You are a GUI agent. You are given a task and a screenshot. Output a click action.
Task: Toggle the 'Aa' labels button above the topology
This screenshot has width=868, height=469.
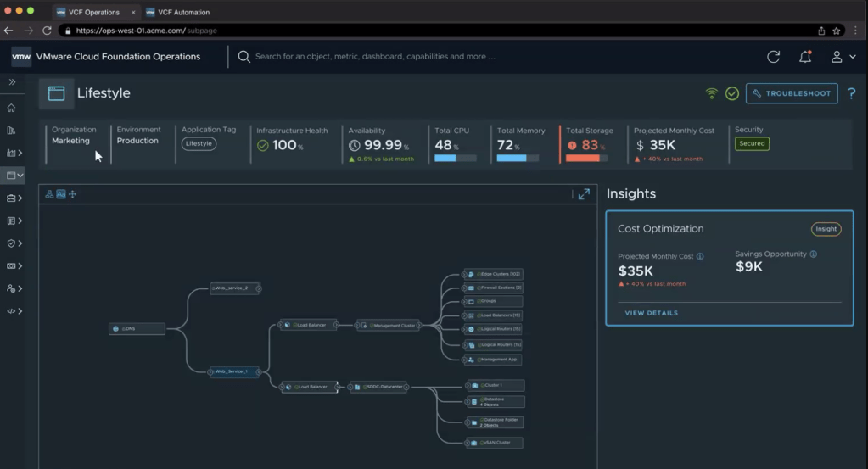pyautogui.click(x=61, y=194)
